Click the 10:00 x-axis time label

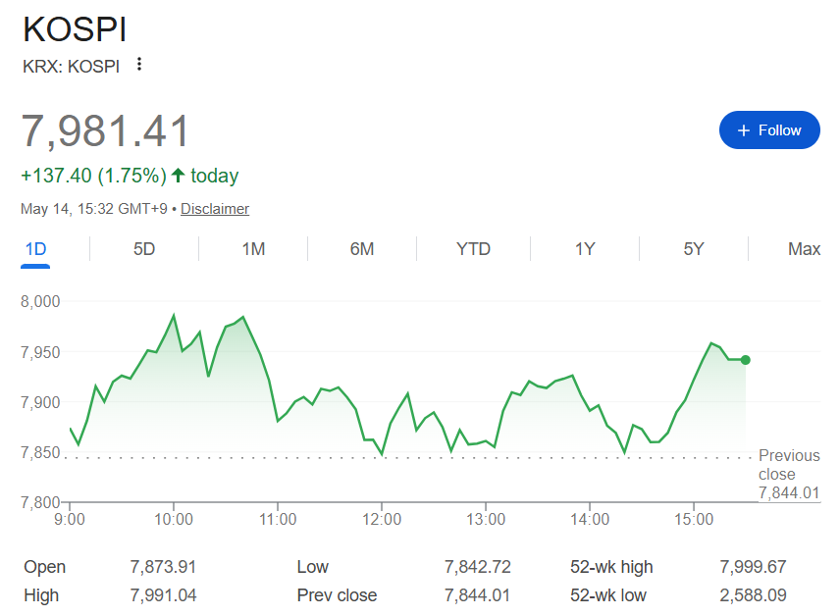tap(174, 519)
